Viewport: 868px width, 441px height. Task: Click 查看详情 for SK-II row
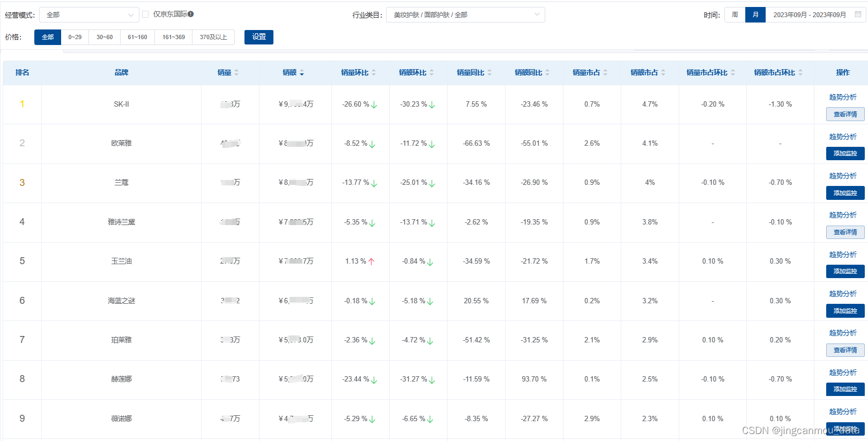coord(845,114)
